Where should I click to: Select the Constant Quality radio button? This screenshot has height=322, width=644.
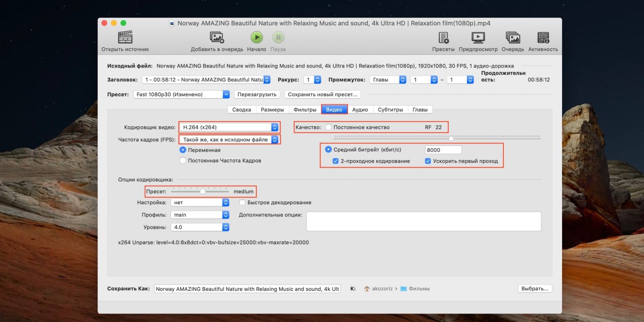click(329, 127)
